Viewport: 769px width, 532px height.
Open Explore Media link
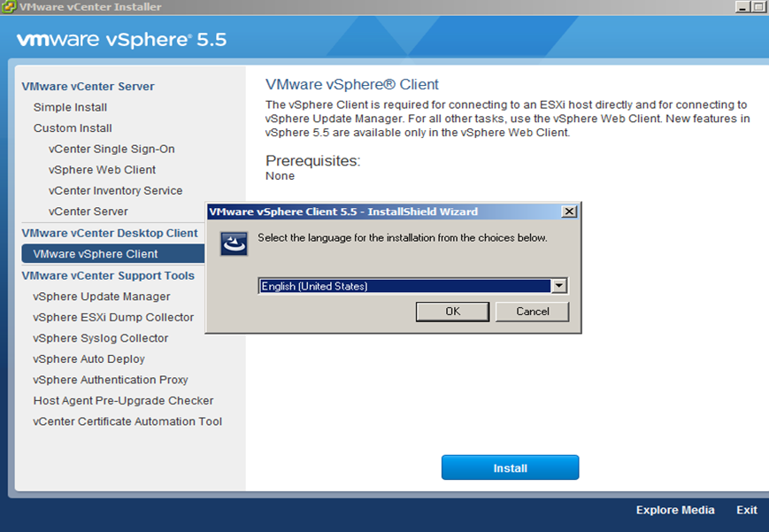675,510
